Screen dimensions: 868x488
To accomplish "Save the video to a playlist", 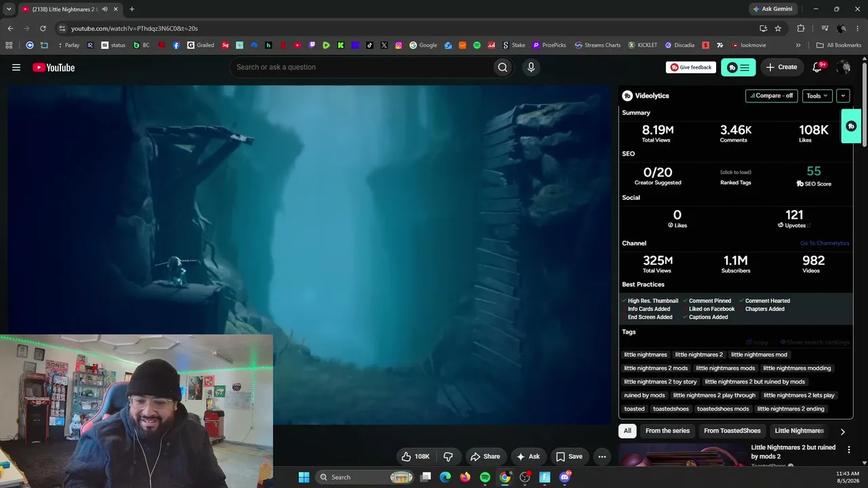I will [x=569, y=457].
